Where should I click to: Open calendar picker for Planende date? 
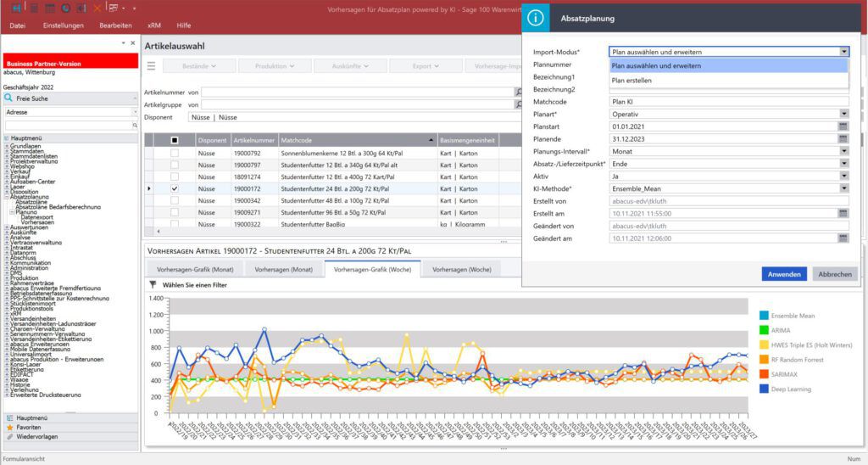843,138
